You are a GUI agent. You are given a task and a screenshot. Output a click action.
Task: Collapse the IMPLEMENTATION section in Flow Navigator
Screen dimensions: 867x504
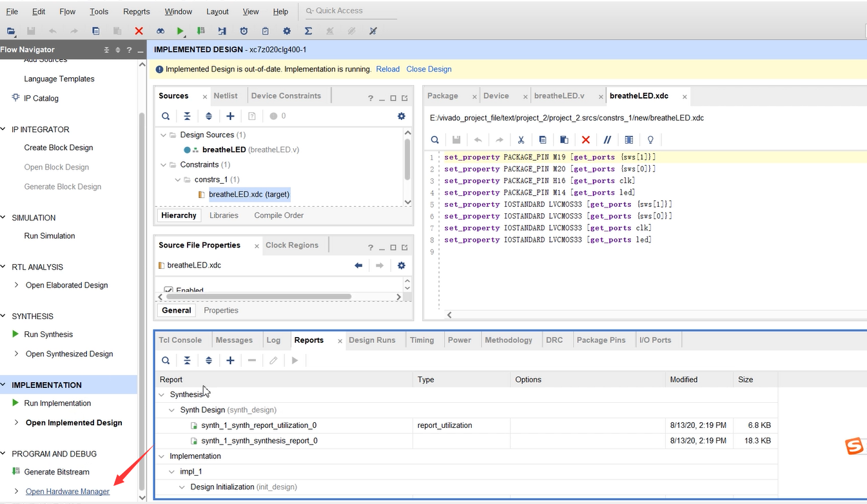pos(4,385)
